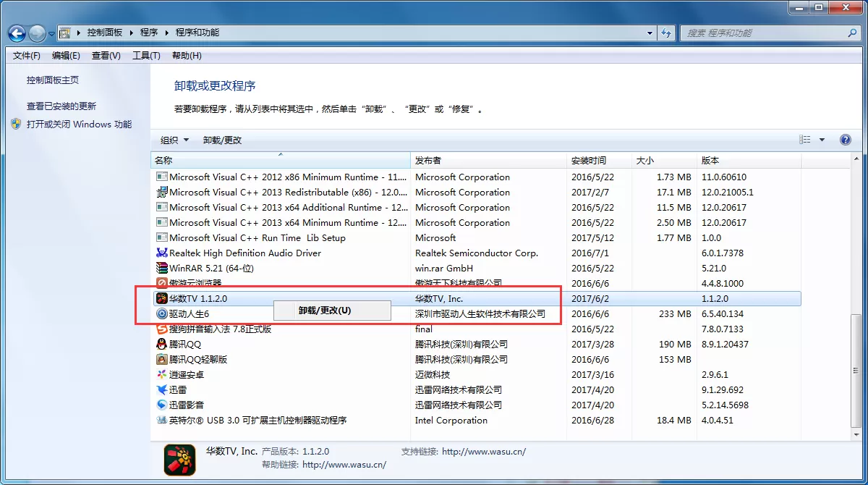Click the shield icon beside Windows 功能

coord(16,124)
